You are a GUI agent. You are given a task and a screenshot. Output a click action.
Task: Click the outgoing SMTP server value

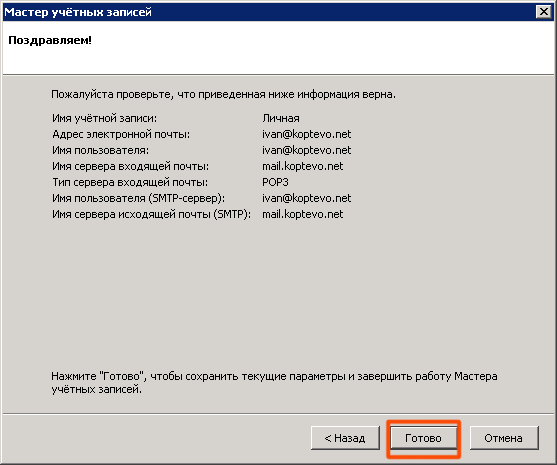[x=303, y=214]
